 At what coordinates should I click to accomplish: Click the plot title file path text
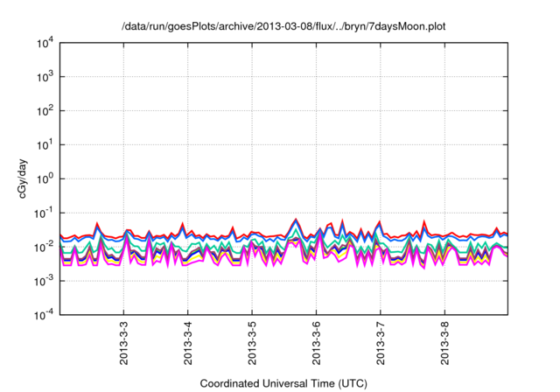pyautogui.click(x=283, y=26)
